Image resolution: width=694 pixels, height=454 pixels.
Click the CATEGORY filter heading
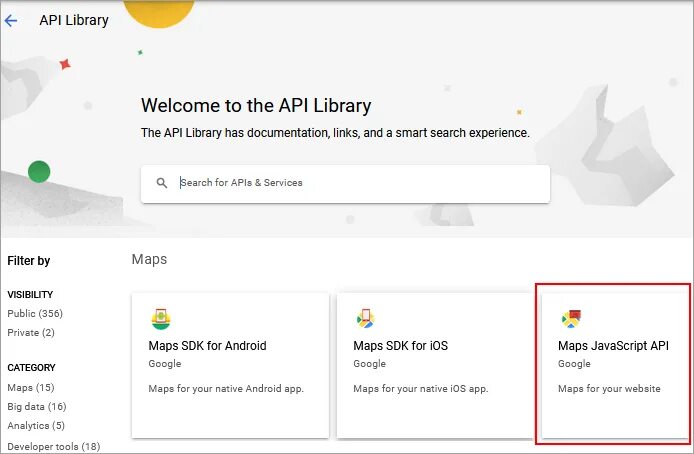click(31, 367)
